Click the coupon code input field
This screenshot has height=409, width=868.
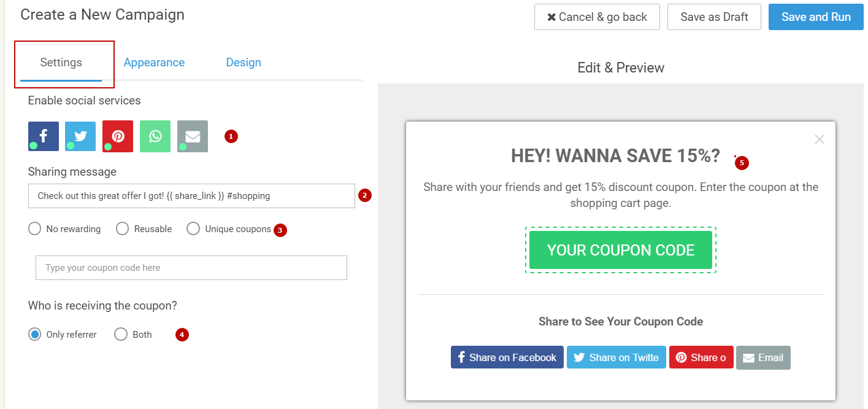(x=191, y=268)
